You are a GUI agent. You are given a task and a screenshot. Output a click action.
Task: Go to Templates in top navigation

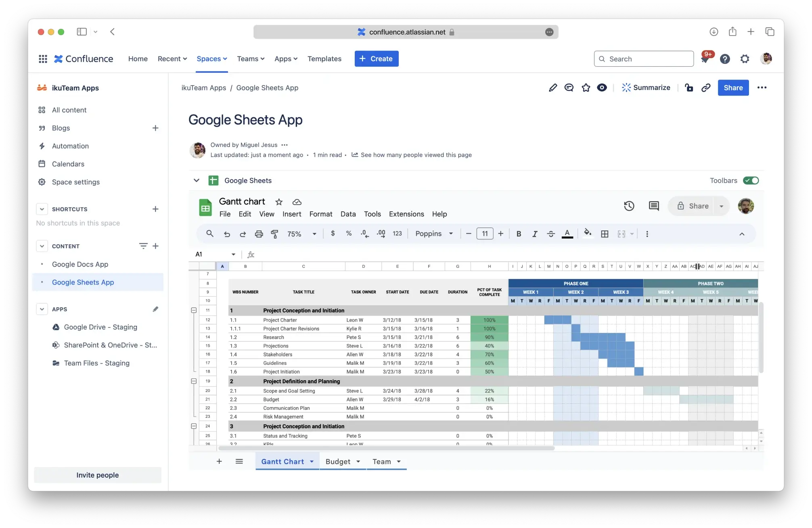pyautogui.click(x=324, y=59)
